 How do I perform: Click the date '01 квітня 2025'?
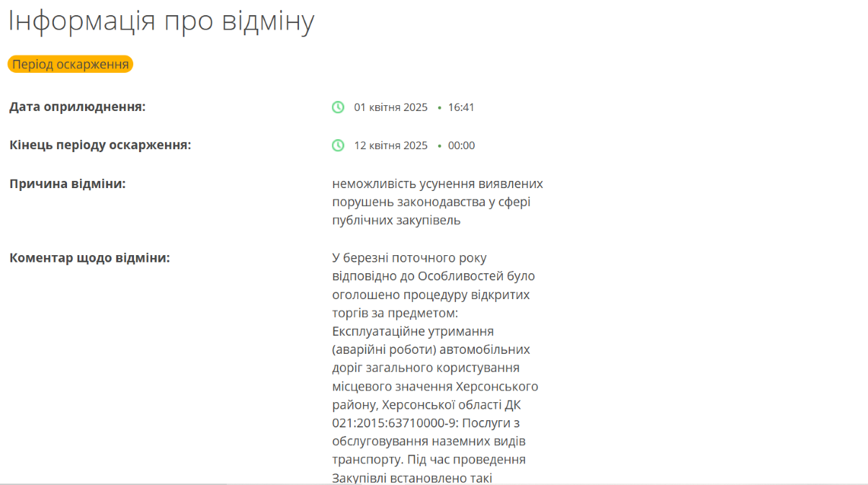[x=390, y=107]
